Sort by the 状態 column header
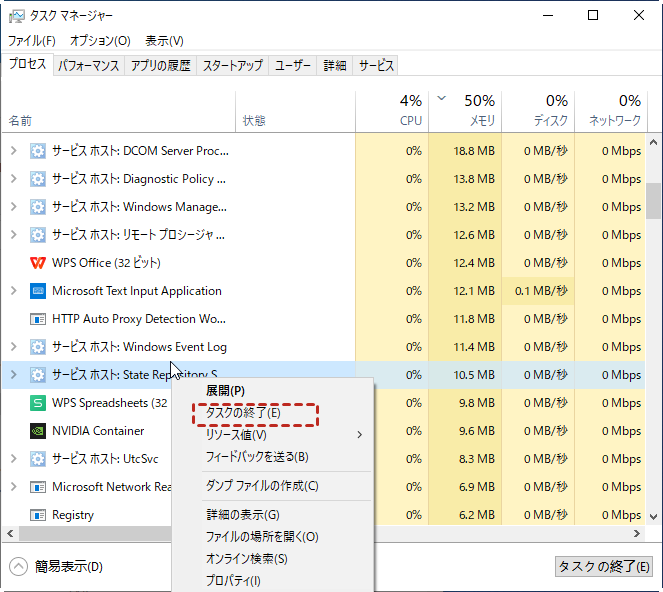This screenshot has width=663, height=592. 295,112
